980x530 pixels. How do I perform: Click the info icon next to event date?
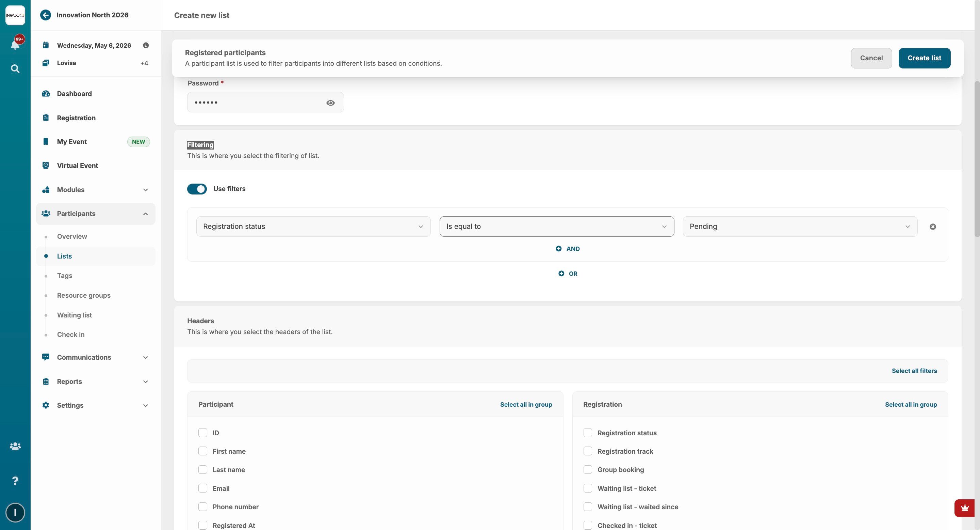[146, 45]
